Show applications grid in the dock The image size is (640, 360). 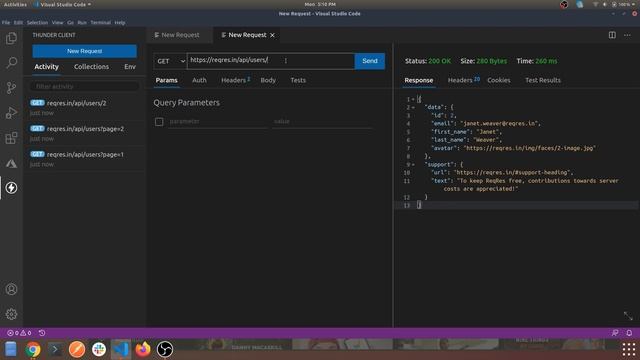tap(629, 349)
